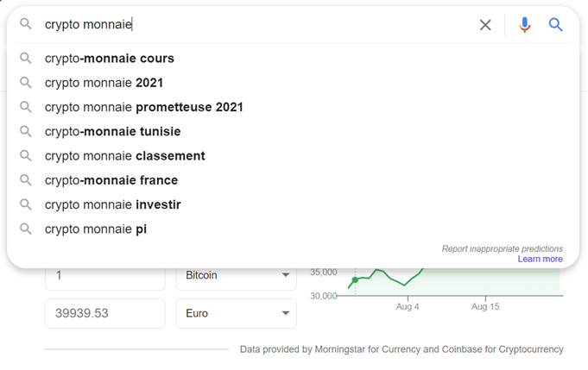Choose suggestion 'crypto-monnaie france'

pos(111,180)
